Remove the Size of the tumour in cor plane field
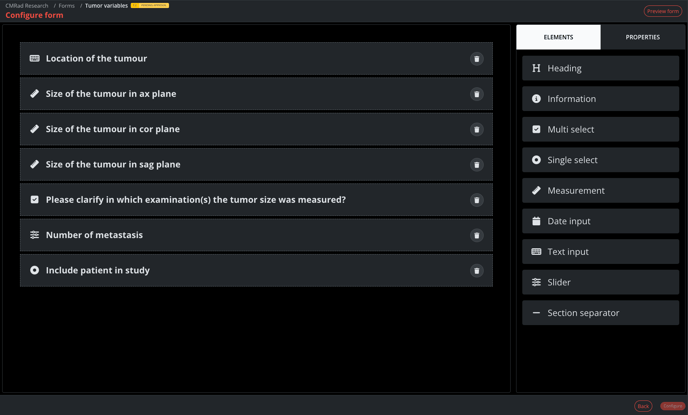The image size is (688, 415). (x=477, y=129)
